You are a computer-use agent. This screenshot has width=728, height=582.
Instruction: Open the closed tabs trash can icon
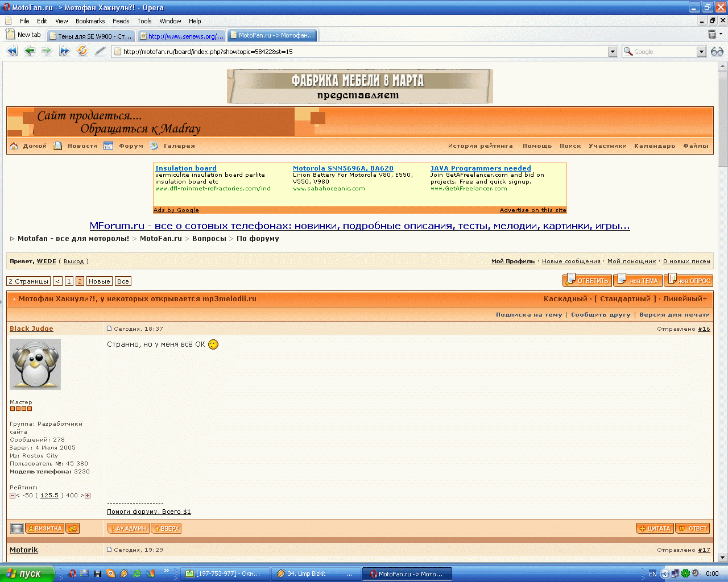712,35
